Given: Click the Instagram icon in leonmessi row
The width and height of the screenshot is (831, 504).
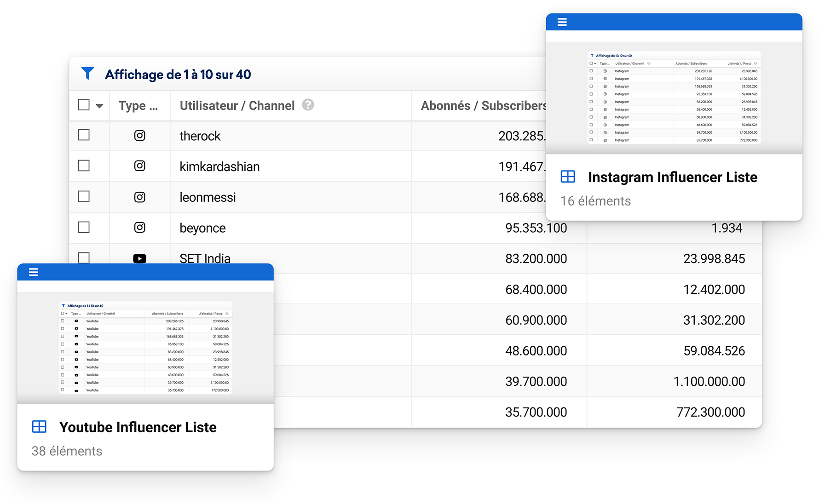Looking at the screenshot, I should click(139, 197).
